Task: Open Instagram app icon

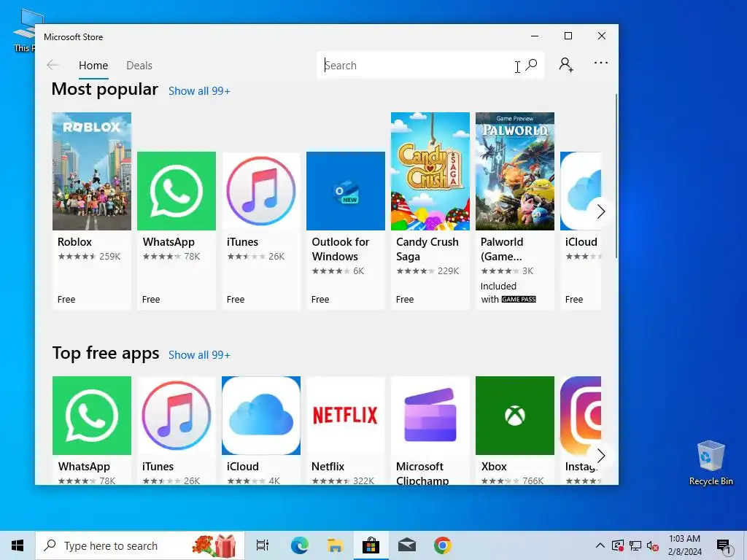Action: pyautogui.click(x=580, y=416)
